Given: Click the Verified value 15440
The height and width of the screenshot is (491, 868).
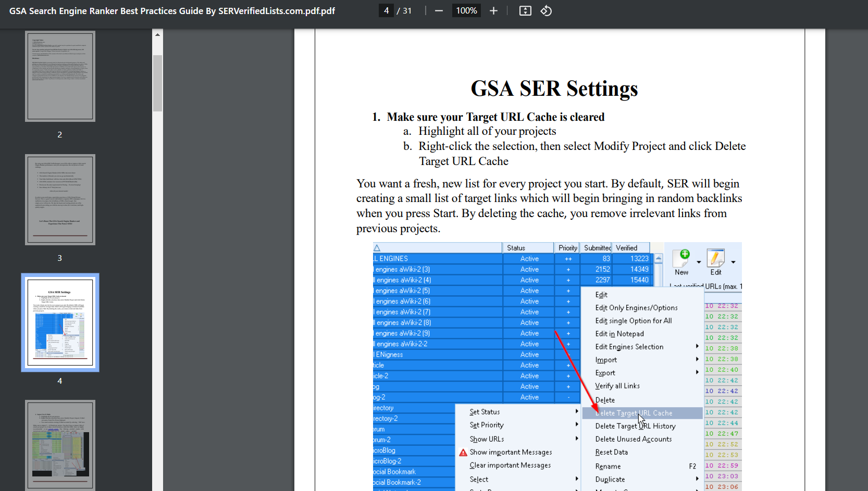Looking at the screenshot, I should [x=639, y=280].
